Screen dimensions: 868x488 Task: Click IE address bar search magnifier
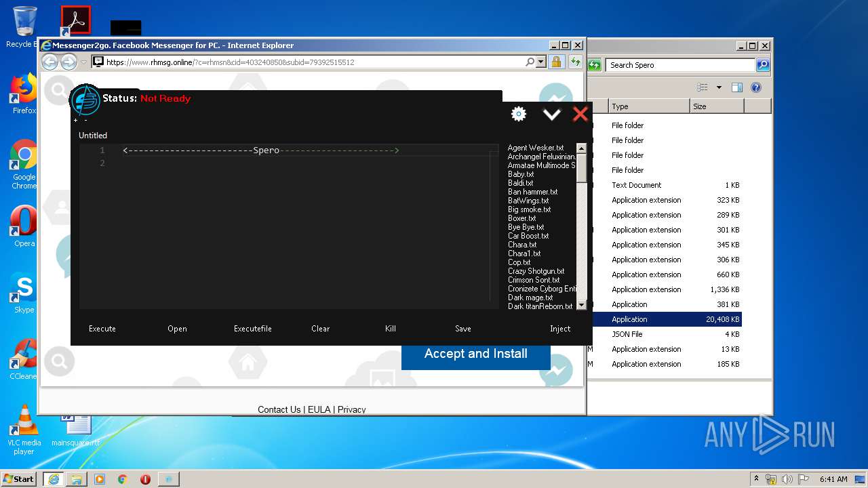pyautogui.click(x=530, y=62)
